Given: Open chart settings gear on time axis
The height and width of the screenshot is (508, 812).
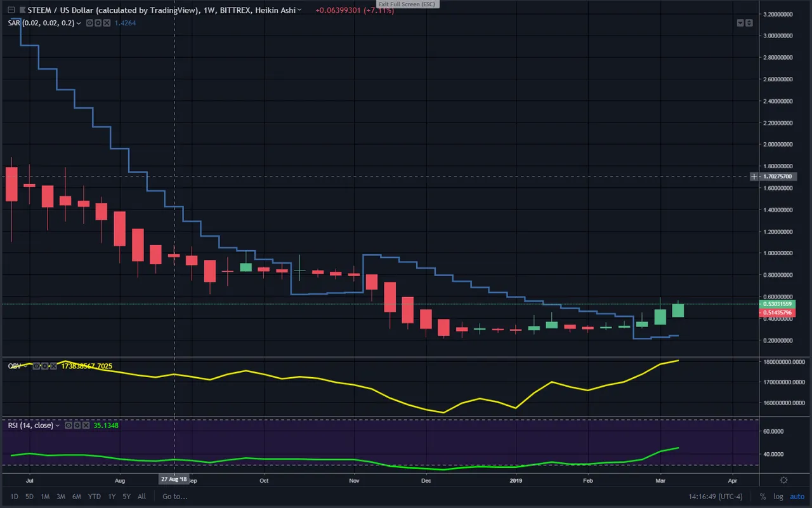Looking at the screenshot, I should (784, 480).
